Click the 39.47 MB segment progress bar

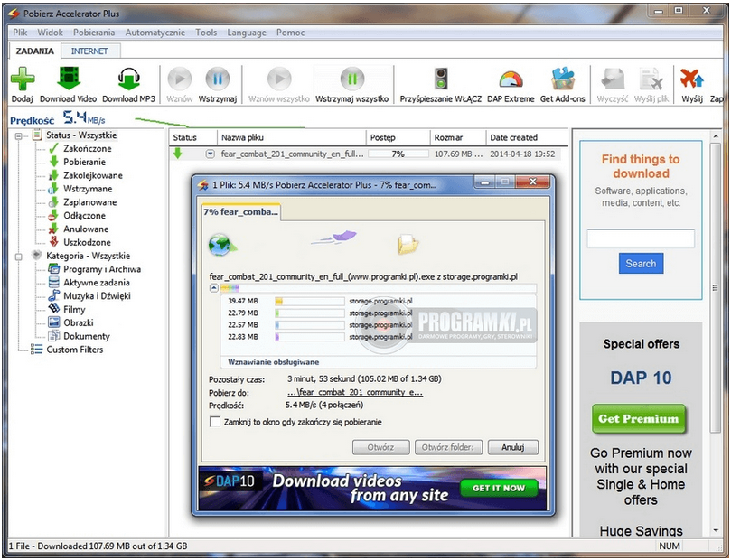pos(310,302)
